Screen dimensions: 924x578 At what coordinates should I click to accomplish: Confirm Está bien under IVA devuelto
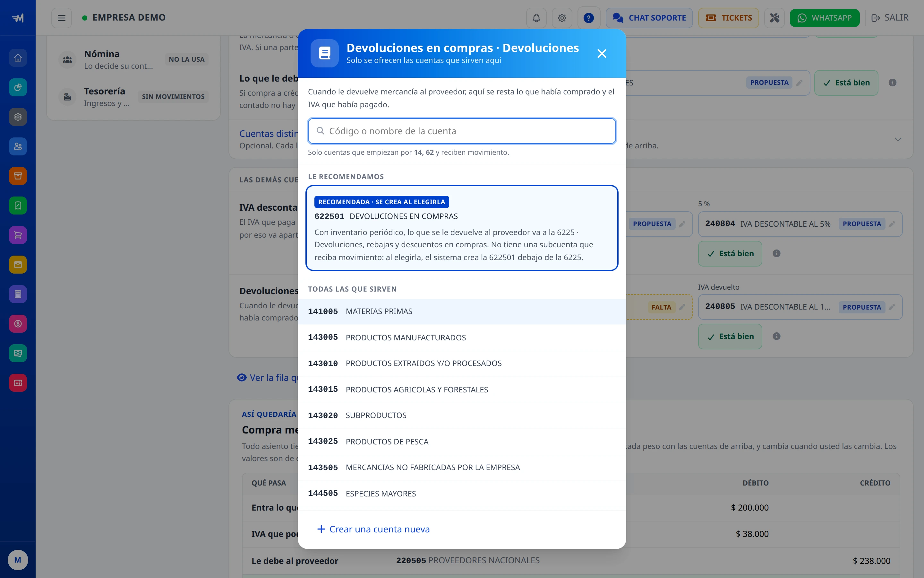coord(730,337)
